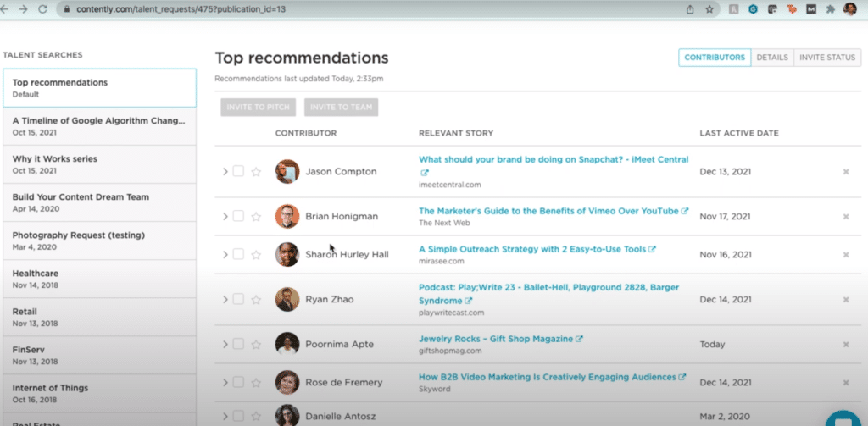Dismiss Poornima Apte recommendation using x
This screenshot has width=868, height=426.
pyautogui.click(x=845, y=345)
